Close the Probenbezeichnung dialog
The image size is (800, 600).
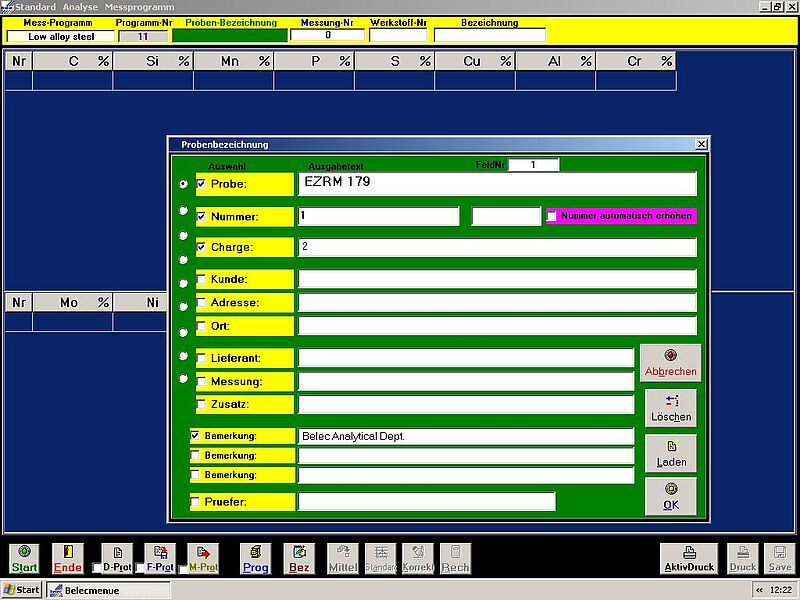coord(702,144)
